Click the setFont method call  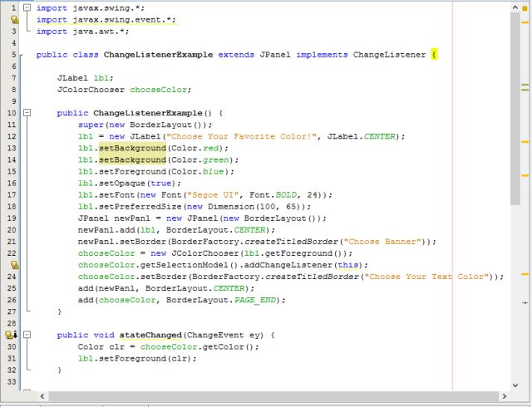coord(116,195)
